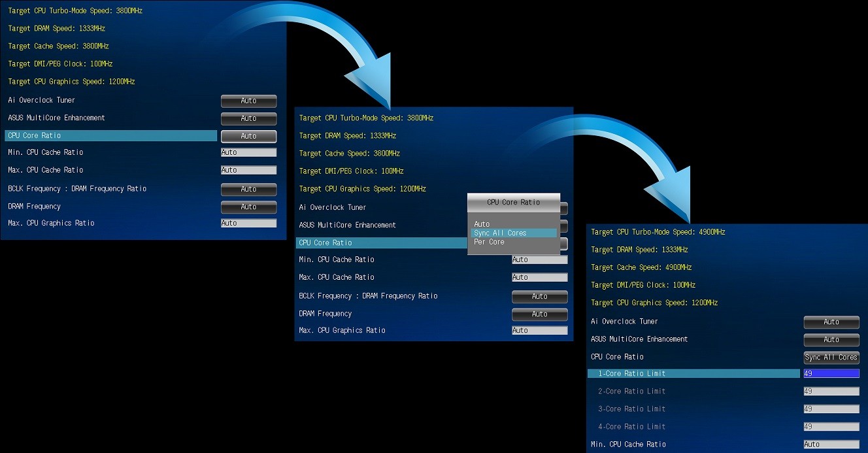Select the "1-Core Ratio Limit" row label

pos(631,374)
